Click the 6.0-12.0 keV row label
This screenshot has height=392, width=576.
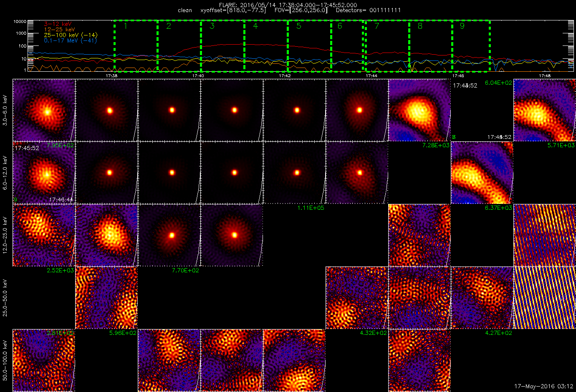[x=5, y=173]
